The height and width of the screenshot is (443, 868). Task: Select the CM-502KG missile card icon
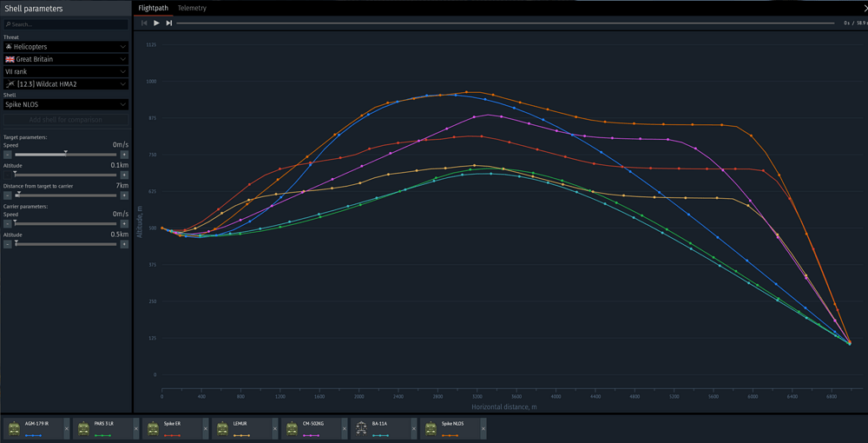(x=292, y=428)
